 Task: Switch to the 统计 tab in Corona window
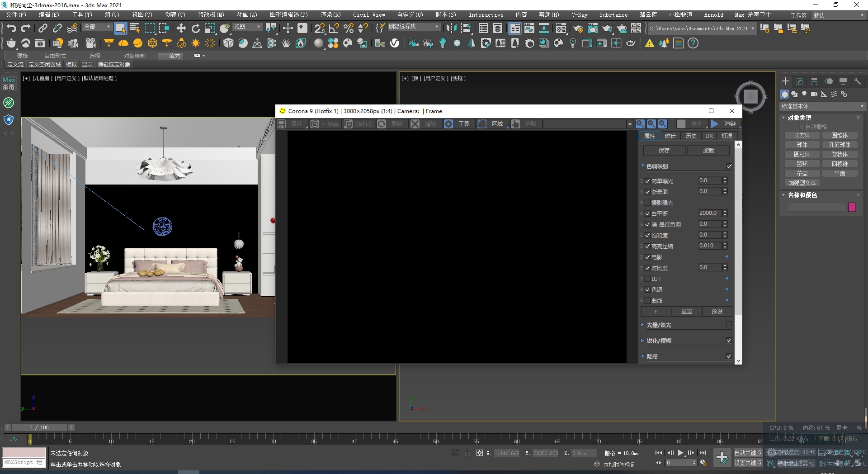coord(670,136)
